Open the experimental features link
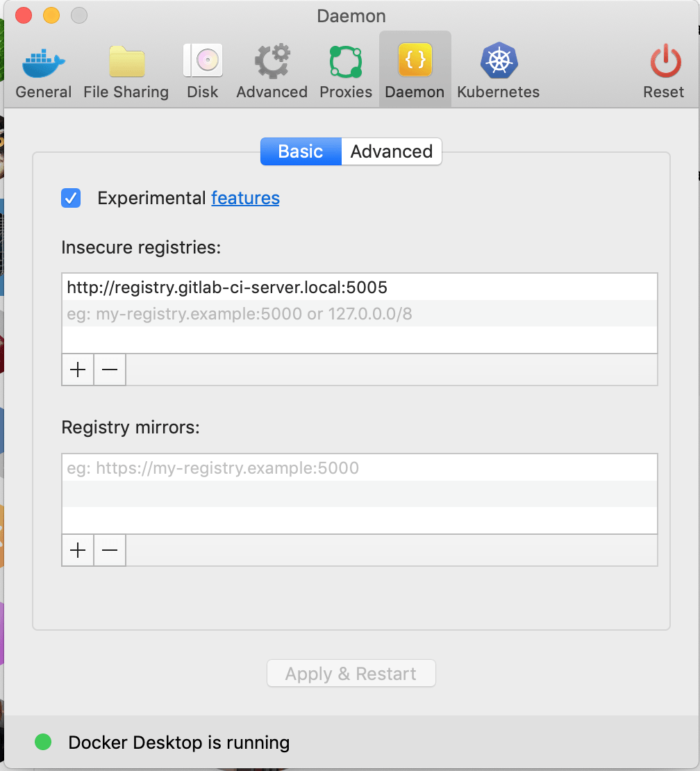This screenshot has height=771, width=700. tap(245, 198)
